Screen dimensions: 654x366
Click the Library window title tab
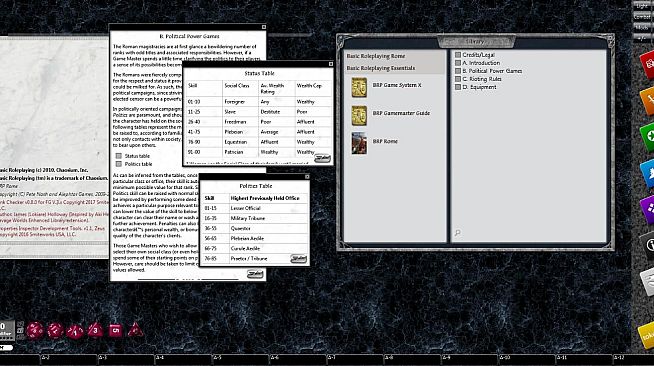point(476,42)
